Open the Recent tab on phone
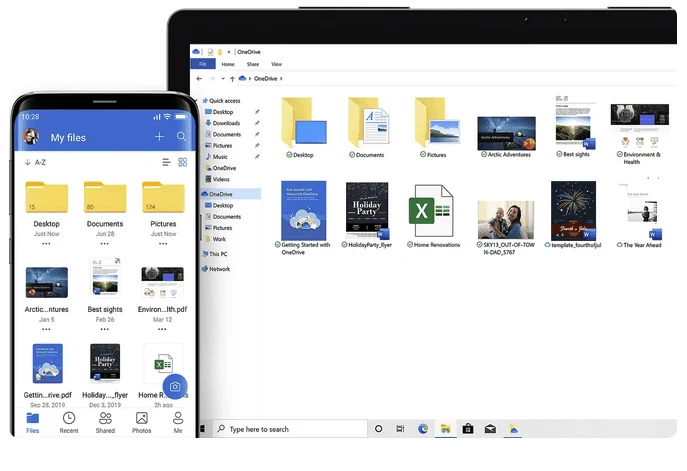 click(x=69, y=422)
